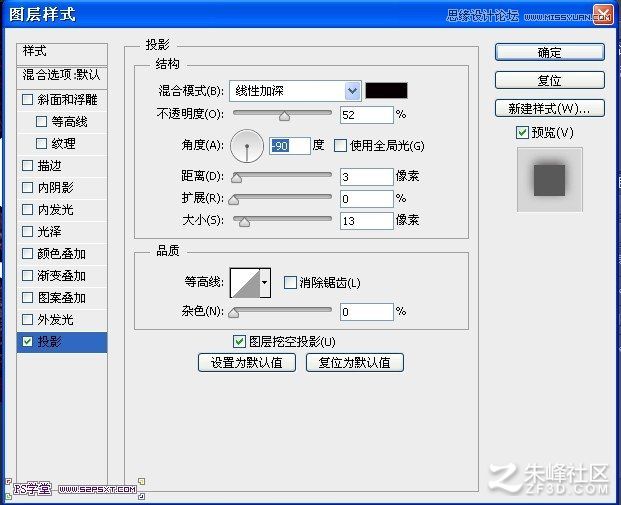Click 复位为默认值 button

pyautogui.click(x=355, y=362)
